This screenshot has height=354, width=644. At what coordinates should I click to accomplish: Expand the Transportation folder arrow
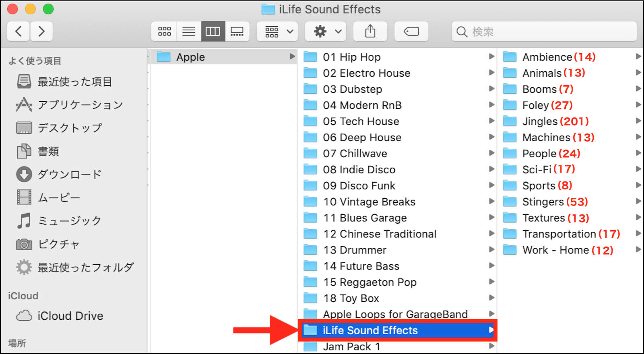pyautogui.click(x=638, y=233)
